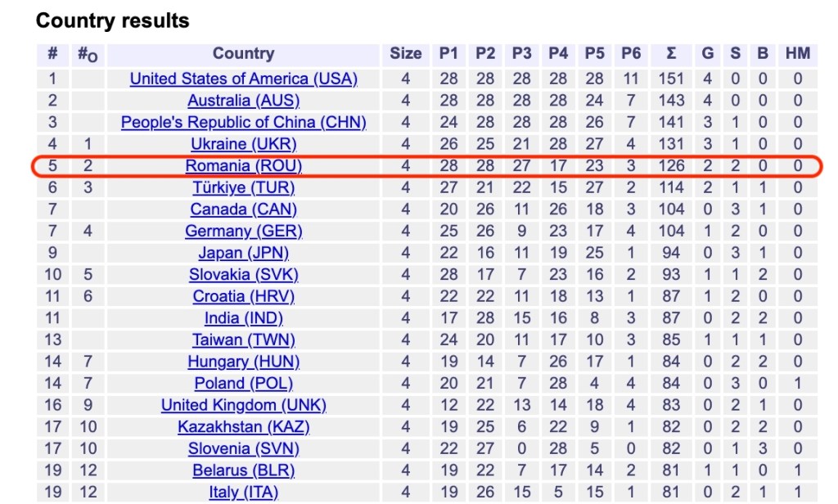Go to Germany (GER) page
838x504 pixels.
click(x=243, y=231)
